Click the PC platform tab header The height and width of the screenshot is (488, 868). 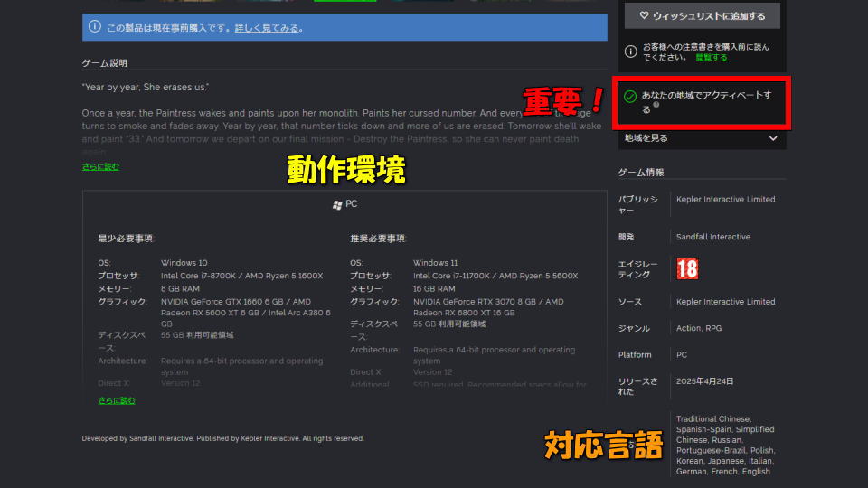[x=352, y=205]
